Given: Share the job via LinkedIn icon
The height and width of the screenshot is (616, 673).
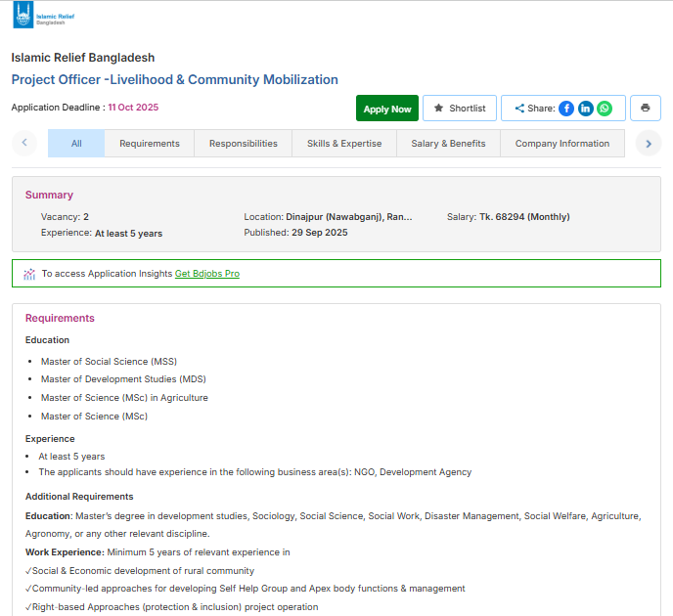Looking at the screenshot, I should [585, 109].
